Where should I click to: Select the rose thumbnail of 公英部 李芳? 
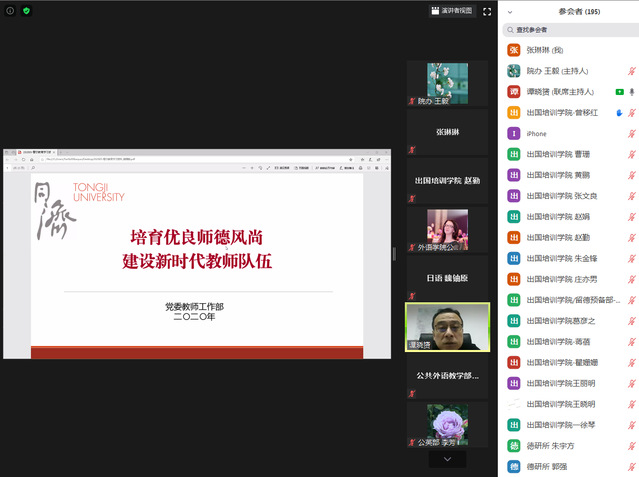pos(447,424)
